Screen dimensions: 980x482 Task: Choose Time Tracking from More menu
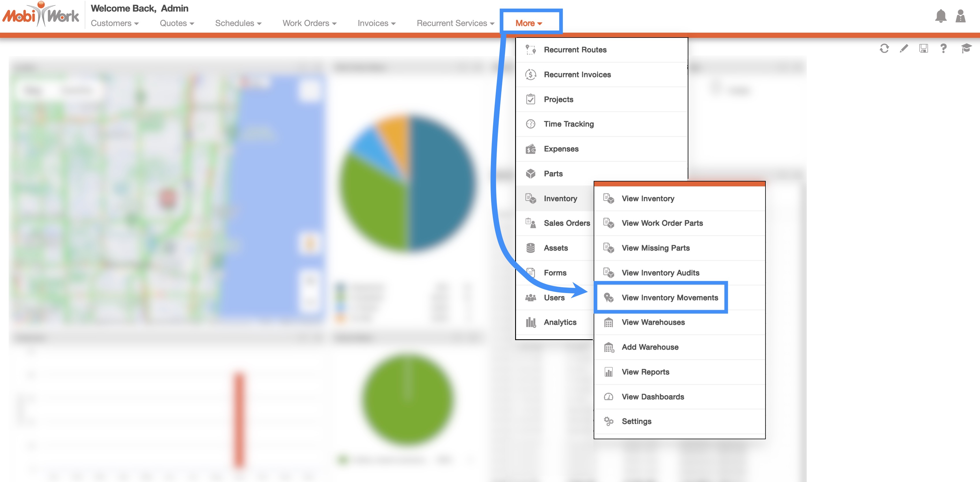pyautogui.click(x=568, y=124)
